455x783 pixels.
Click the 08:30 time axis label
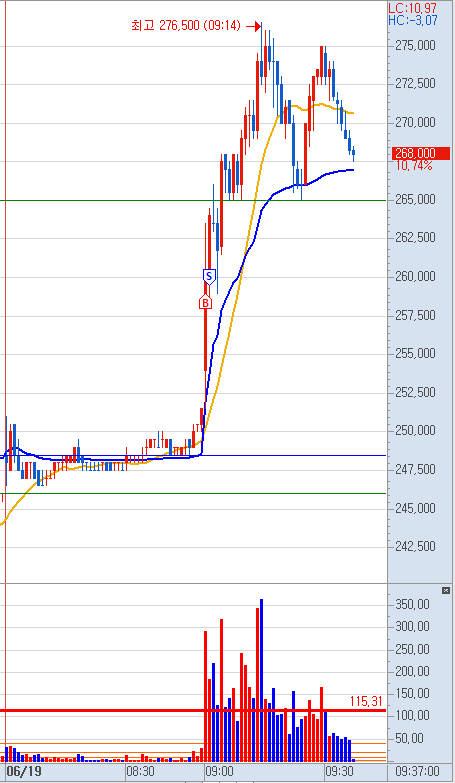point(142,771)
